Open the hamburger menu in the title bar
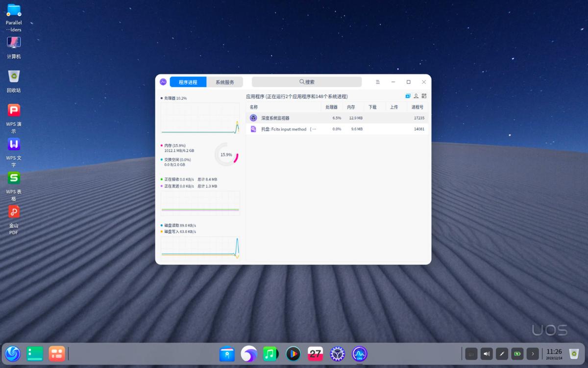The width and height of the screenshot is (588, 368). [378, 81]
